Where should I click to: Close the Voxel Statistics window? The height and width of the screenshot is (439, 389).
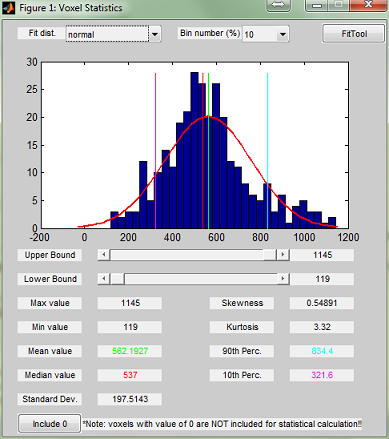[x=368, y=5]
